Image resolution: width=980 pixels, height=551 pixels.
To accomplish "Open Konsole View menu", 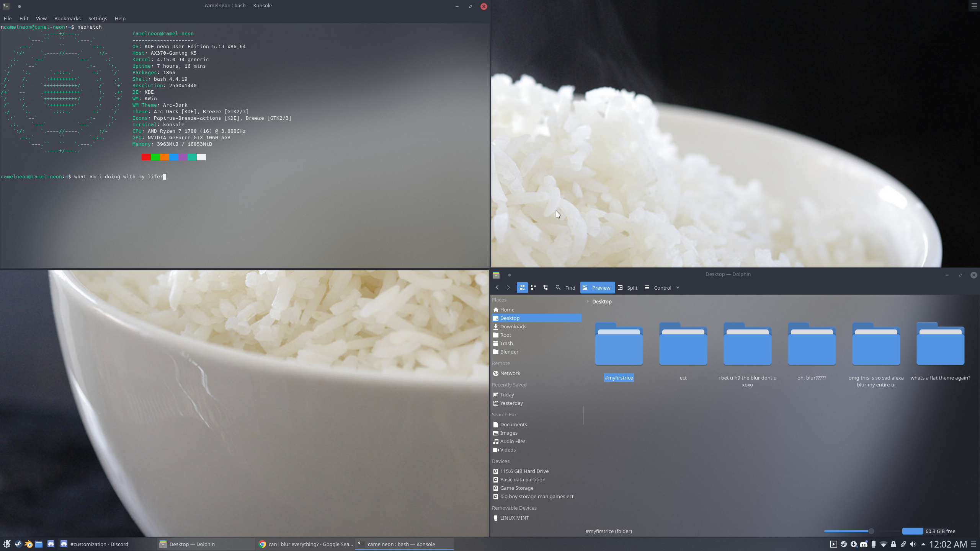I will (x=41, y=18).
